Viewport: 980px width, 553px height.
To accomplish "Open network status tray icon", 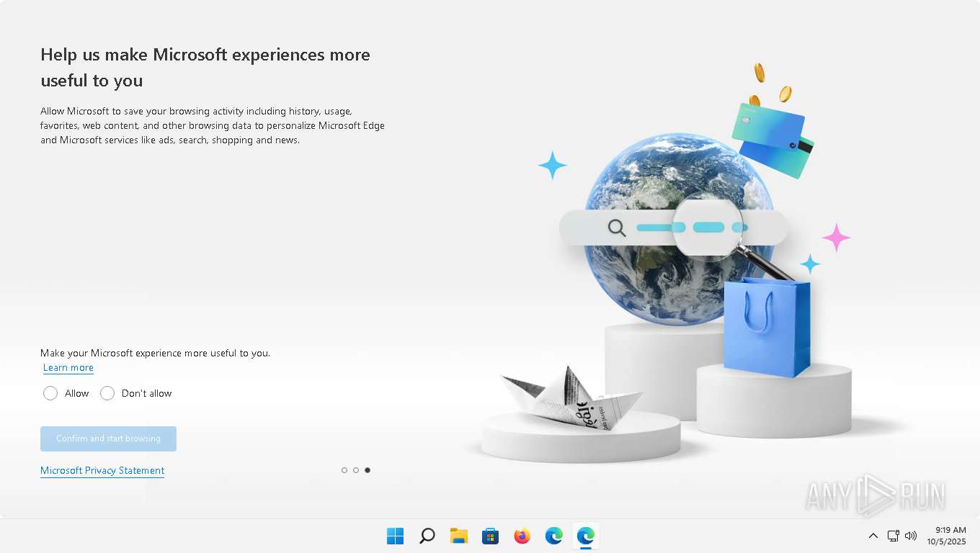I will [894, 536].
